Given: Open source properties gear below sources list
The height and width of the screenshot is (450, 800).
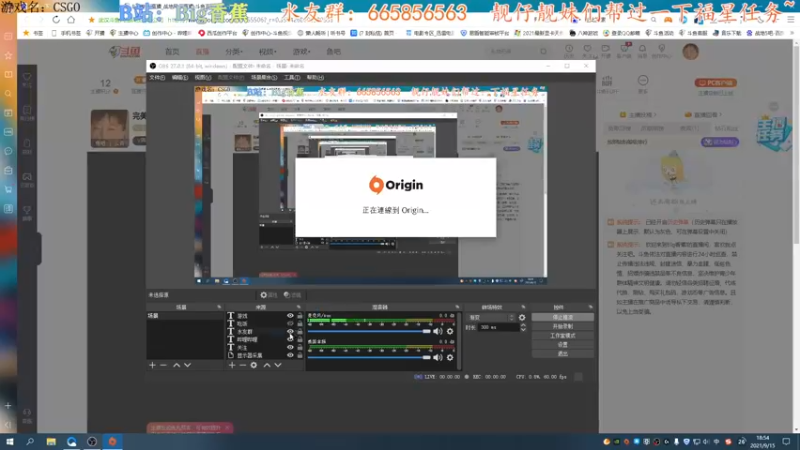Looking at the screenshot, I should pos(254,365).
